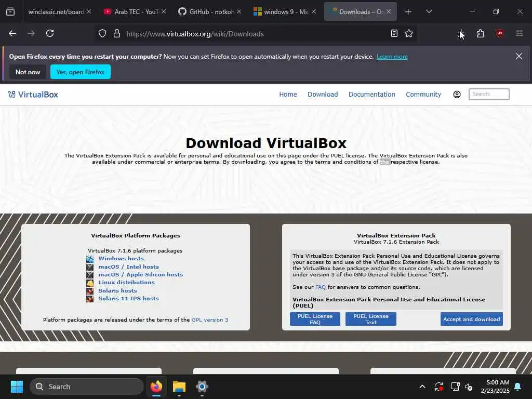Open GPL version 3 link
532x399 pixels.
[210, 320]
